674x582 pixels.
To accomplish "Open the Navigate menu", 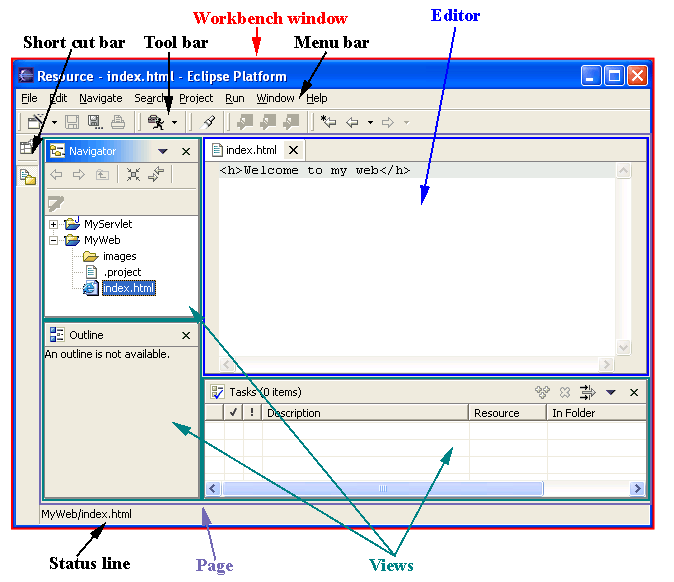I will click(100, 98).
